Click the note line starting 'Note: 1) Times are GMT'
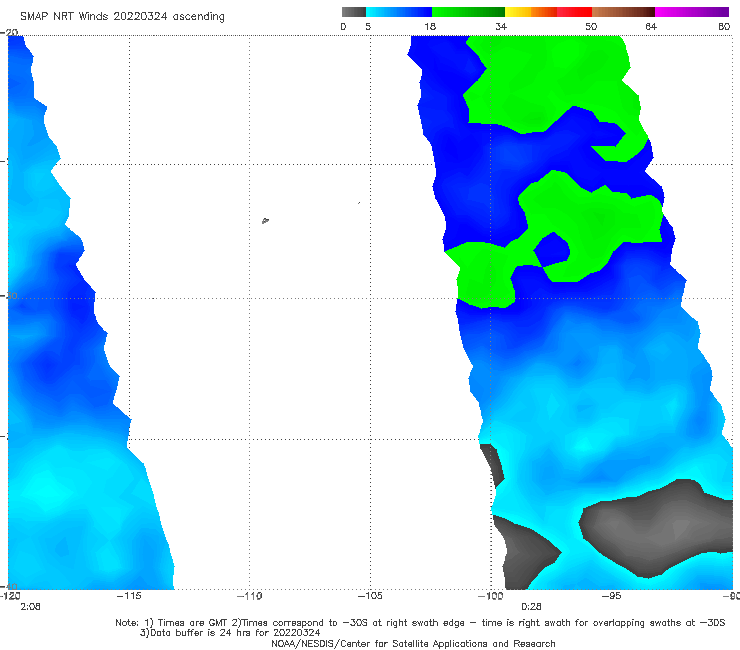 [420, 623]
